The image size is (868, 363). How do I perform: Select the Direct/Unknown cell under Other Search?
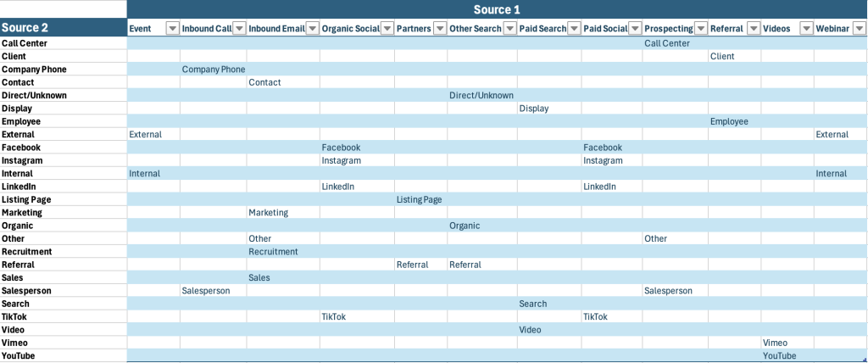click(x=482, y=95)
